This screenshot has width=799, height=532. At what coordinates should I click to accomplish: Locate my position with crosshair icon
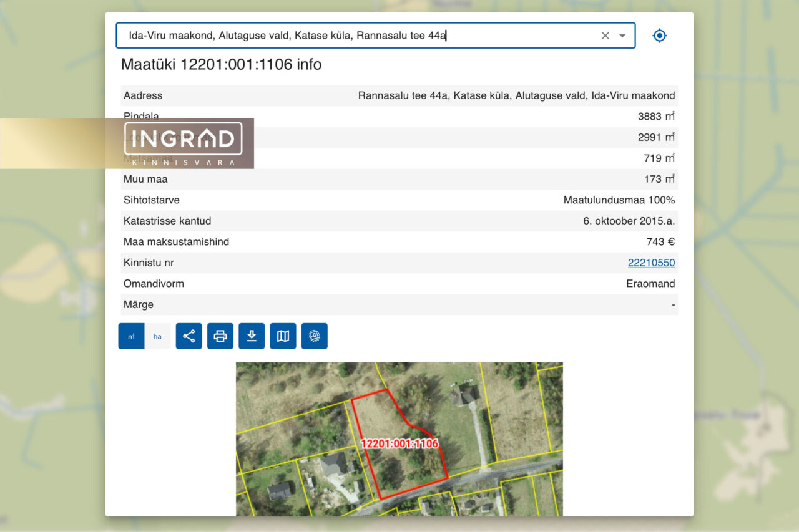click(660, 36)
